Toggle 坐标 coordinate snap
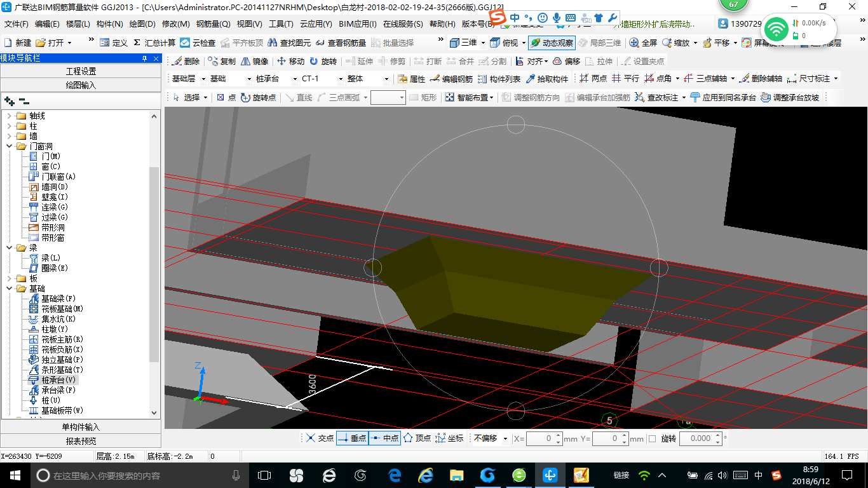This screenshot has height=488, width=868. pyautogui.click(x=450, y=438)
